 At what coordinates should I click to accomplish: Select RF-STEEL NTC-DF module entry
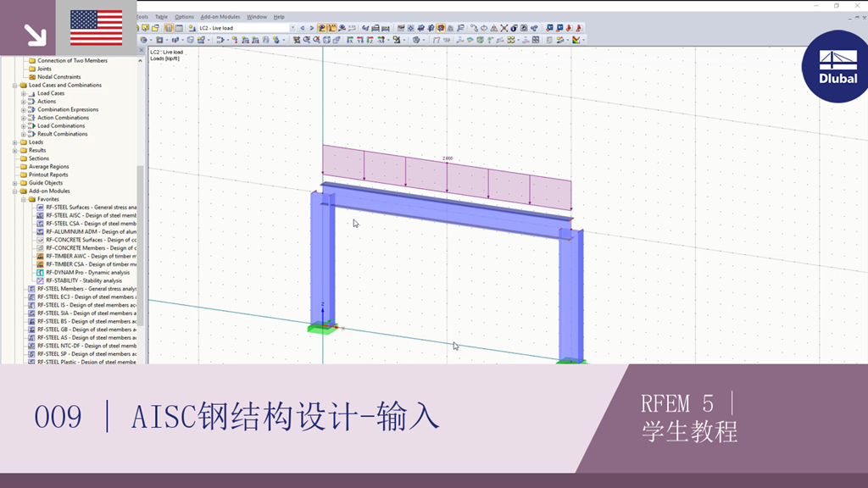(82, 346)
